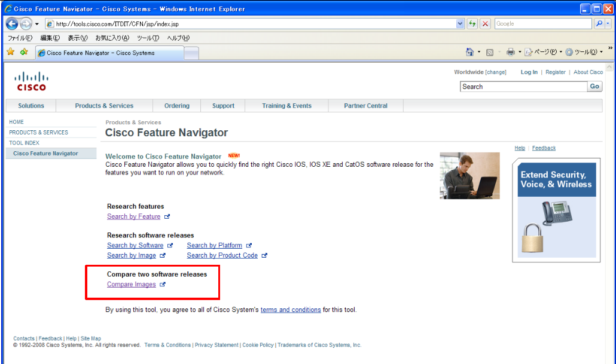Screen dimensions: 616x364
Task: Click the Go search button
Action: [594, 87]
